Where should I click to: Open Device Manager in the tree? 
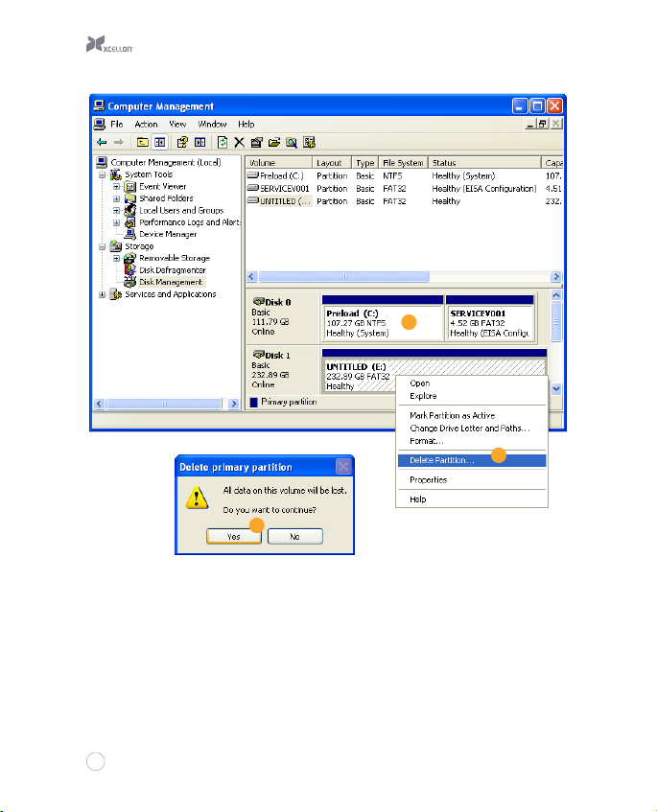(167, 234)
